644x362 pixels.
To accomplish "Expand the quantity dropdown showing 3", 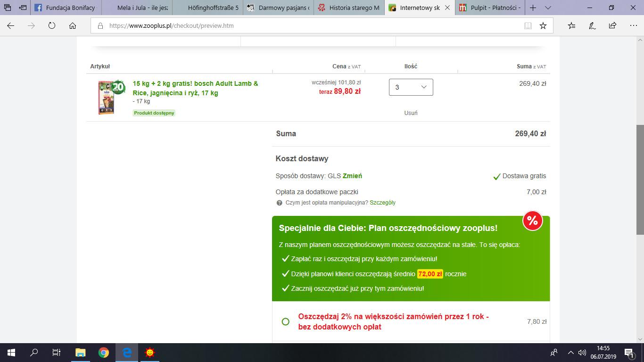I will point(411,87).
